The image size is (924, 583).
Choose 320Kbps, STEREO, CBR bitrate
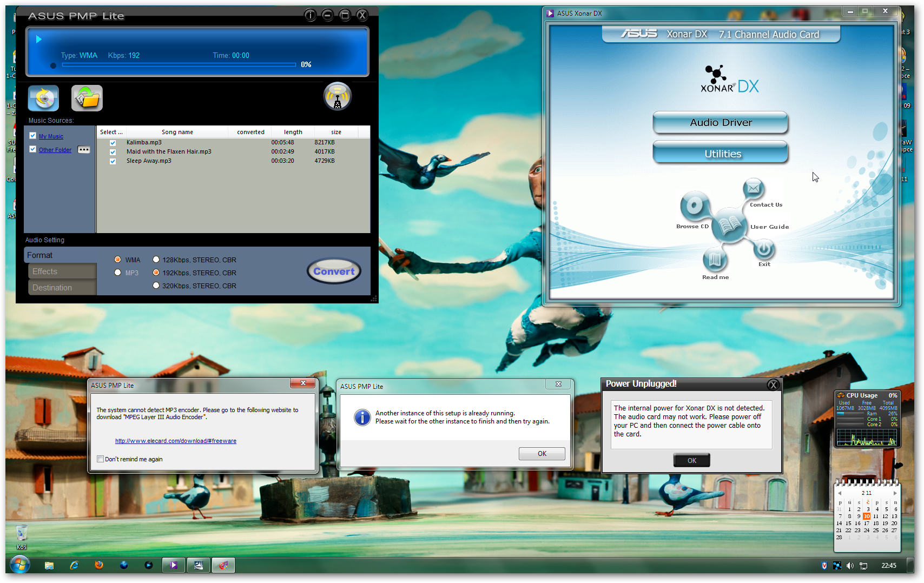(156, 286)
